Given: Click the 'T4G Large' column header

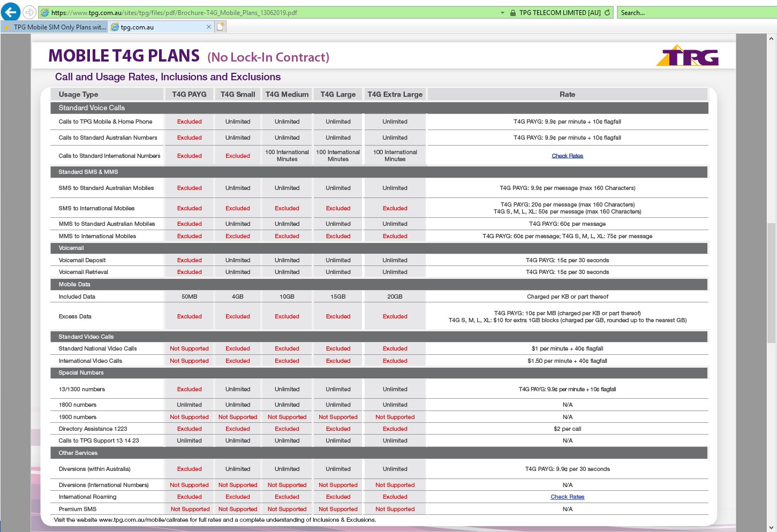Looking at the screenshot, I should click(338, 94).
